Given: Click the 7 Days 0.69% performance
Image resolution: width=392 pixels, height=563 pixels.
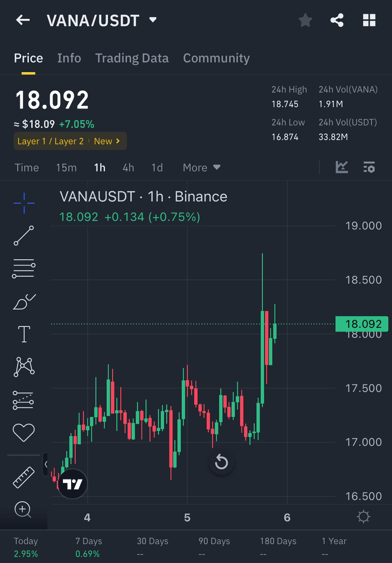Looking at the screenshot, I should point(89,547).
